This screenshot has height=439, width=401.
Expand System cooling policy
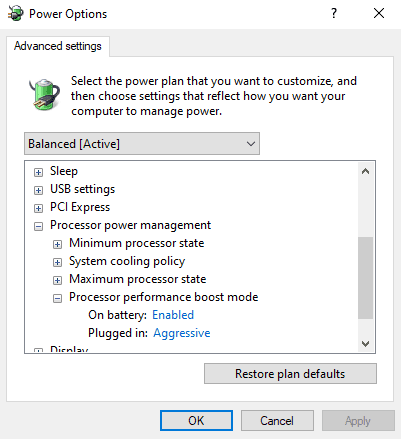57,262
